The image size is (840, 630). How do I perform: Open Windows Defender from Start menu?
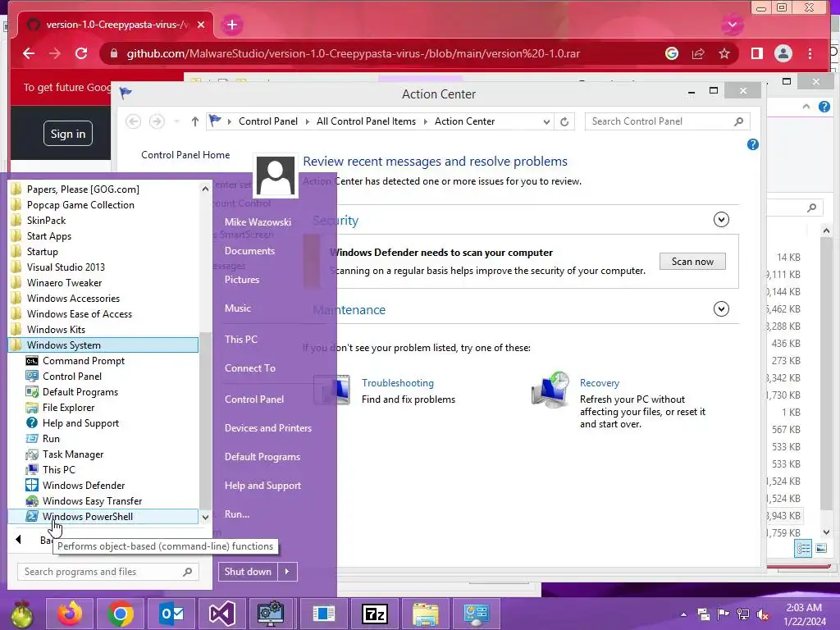(103, 485)
